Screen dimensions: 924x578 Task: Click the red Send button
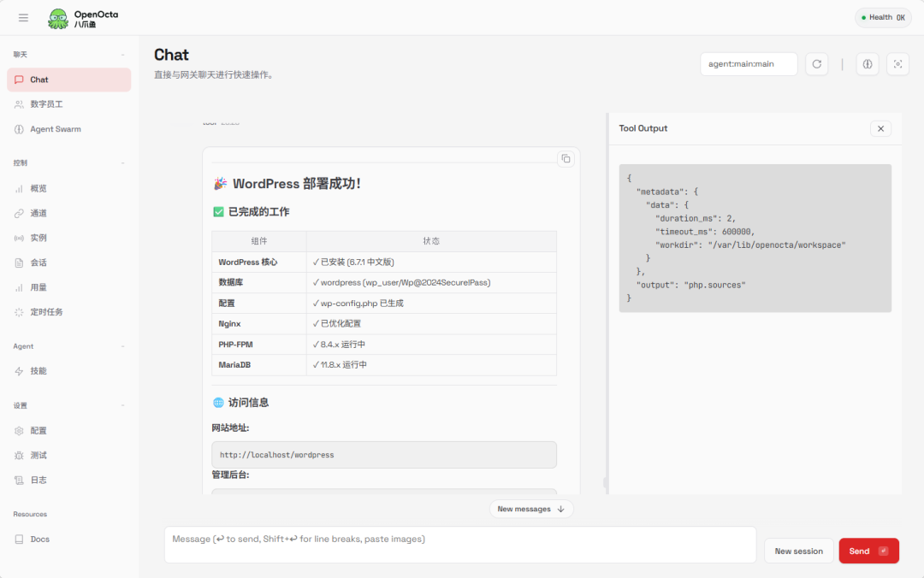[x=868, y=551]
